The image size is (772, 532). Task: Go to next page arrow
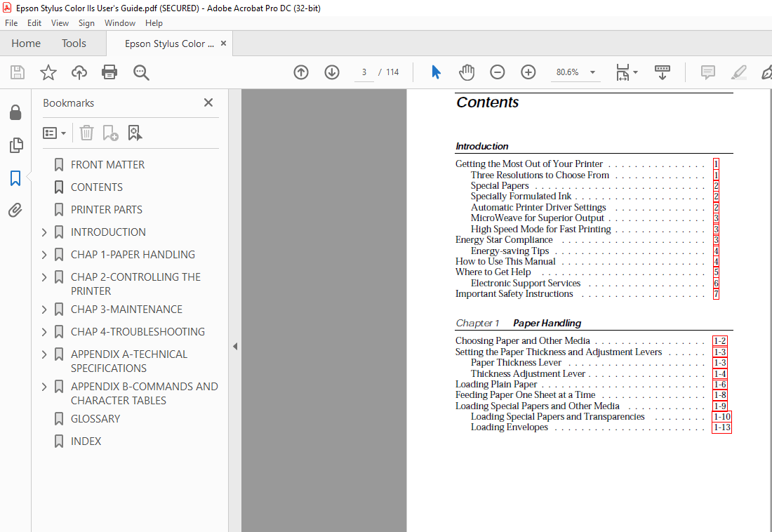click(x=332, y=72)
